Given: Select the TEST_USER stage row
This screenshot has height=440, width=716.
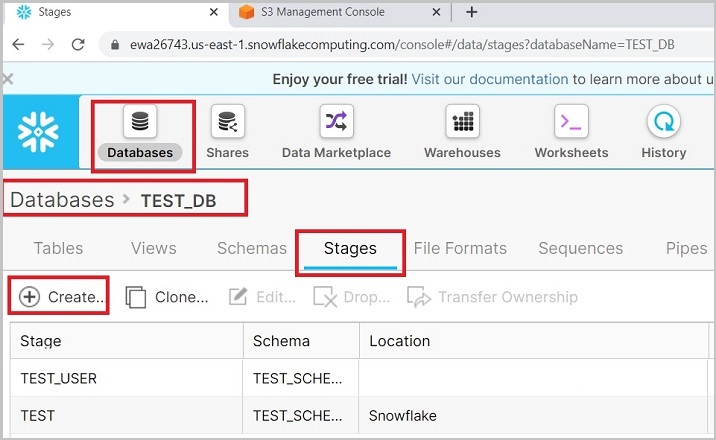Looking at the screenshot, I should (x=126, y=378).
